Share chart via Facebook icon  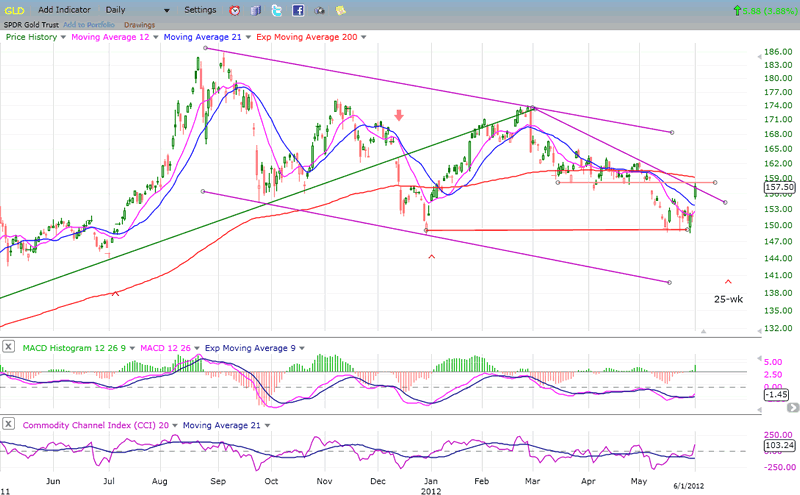click(x=298, y=10)
